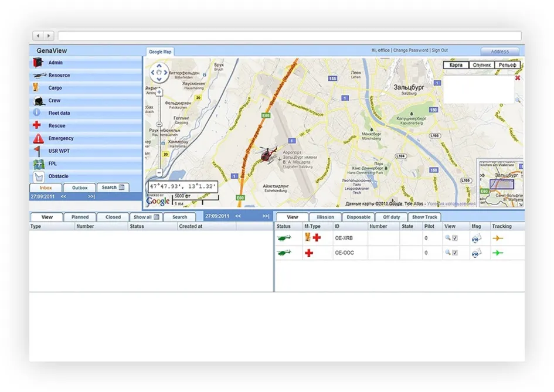This screenshot has width=554, height=392.
Task: Open the USR WPT flag icon
Action: pos(37,151)
